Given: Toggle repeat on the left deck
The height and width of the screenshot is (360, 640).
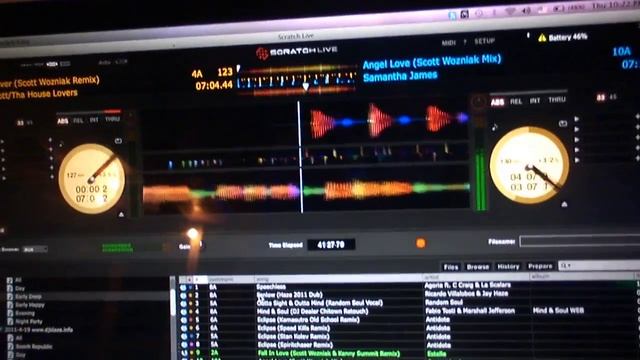Looking at the screenshot, I should point(118,141).
